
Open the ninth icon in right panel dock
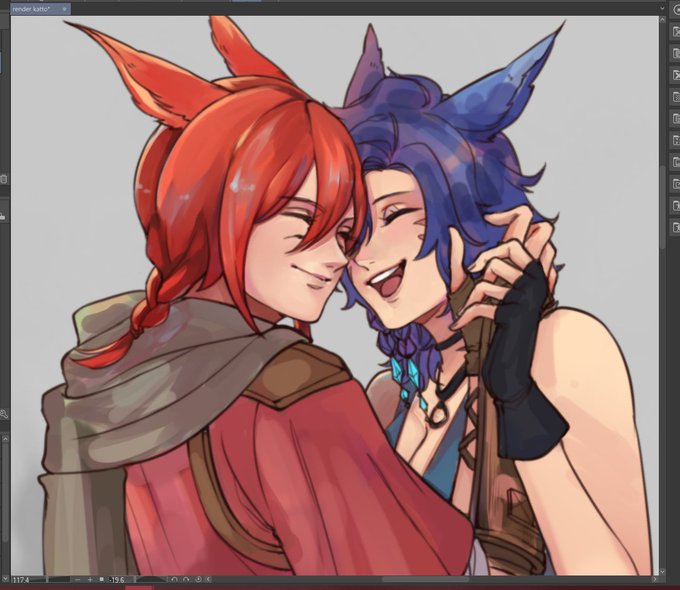tap(675, 184)
